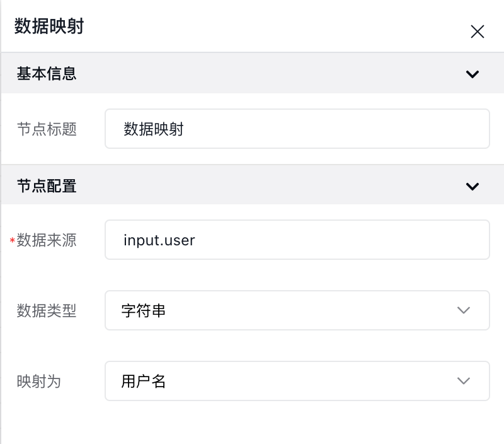
Task: Collapse the 基本信息 section chevron
Action: 472,74
